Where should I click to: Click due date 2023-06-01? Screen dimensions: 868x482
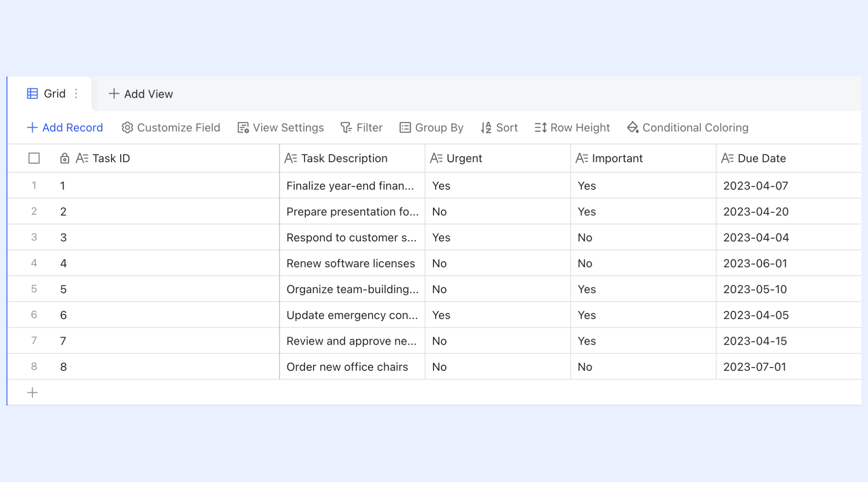[789, 263]
